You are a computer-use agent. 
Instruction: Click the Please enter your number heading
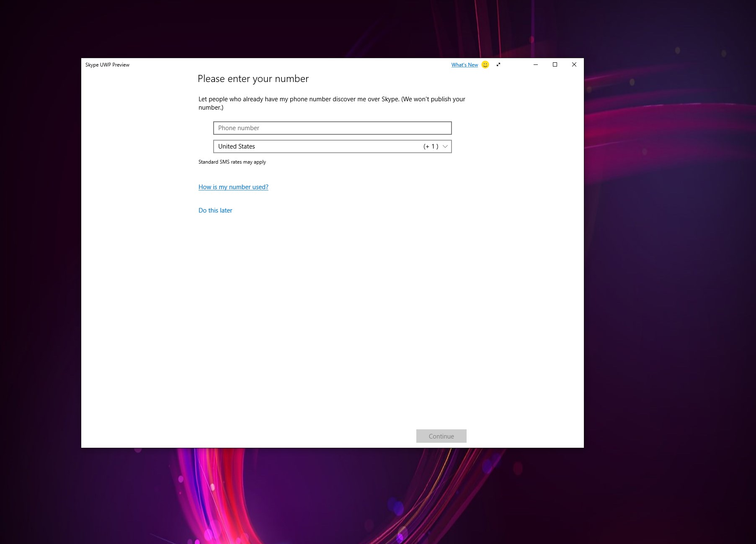(253, 79)
